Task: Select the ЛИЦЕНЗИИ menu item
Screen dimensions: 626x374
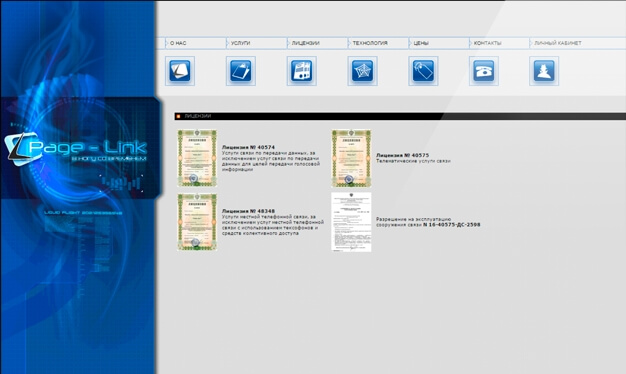Action: [305, 43]
